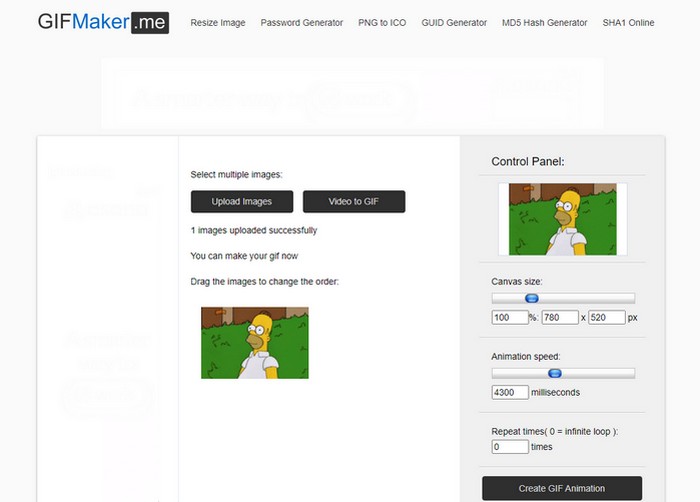Open the Resize Image link
The image size is (700, 502).
coord(218,23)
